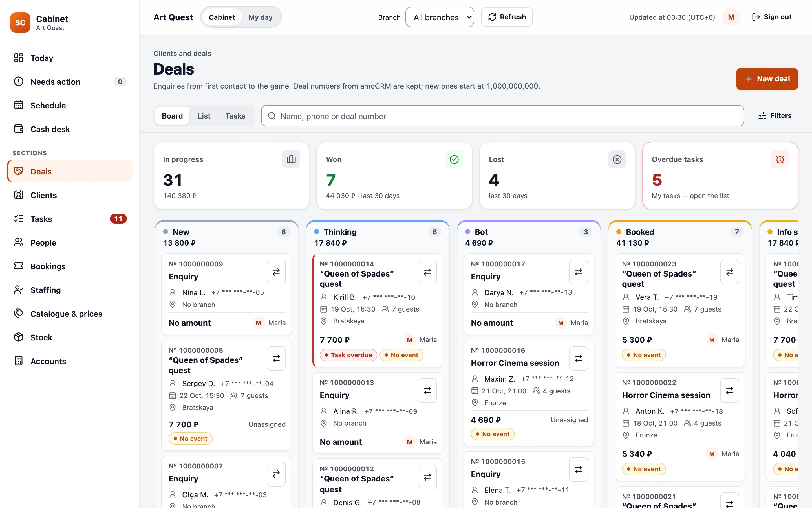Click the transfer arrows icon on deal 1000000017
Screen dimensions: 812x508
pyautogui.click(x=579, y=272)
